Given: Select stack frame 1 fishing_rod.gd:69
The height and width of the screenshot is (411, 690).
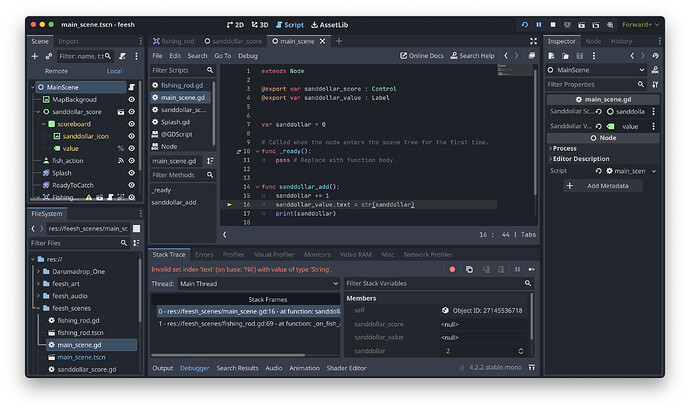Looking at the screenshot, I should tap(249, 323).
